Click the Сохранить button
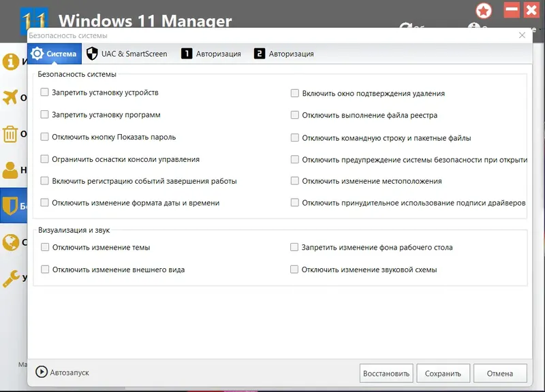This screenshot has width=545, height=392. click(443, 373)
